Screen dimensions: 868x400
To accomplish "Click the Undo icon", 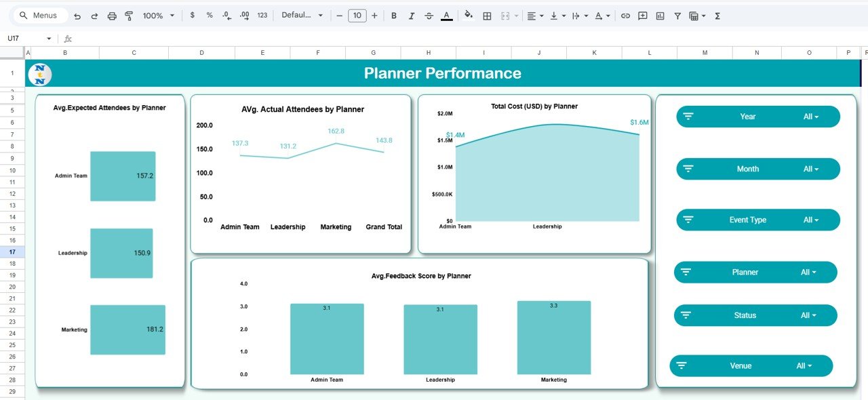I will point(76,15).
